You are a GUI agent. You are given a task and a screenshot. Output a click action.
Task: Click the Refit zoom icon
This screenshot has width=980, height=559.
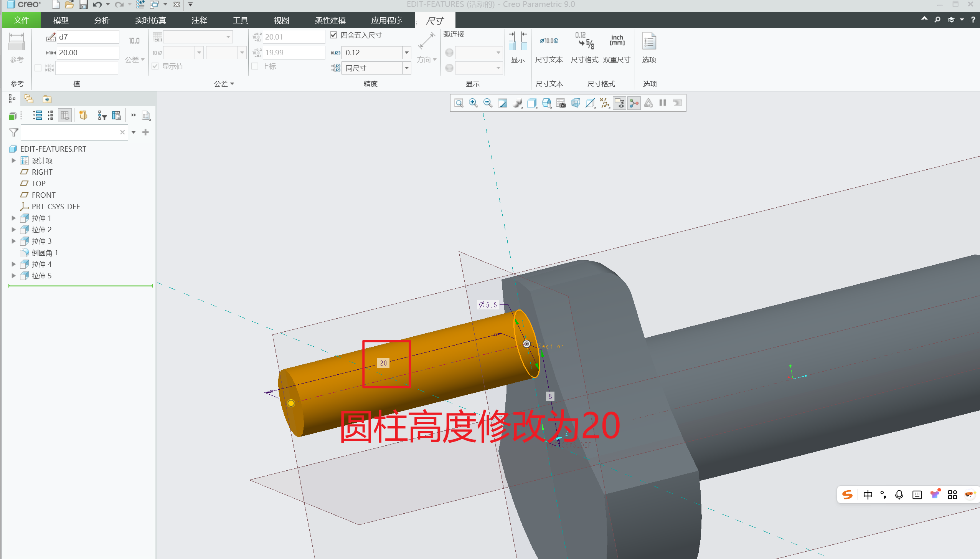(459, 103)
